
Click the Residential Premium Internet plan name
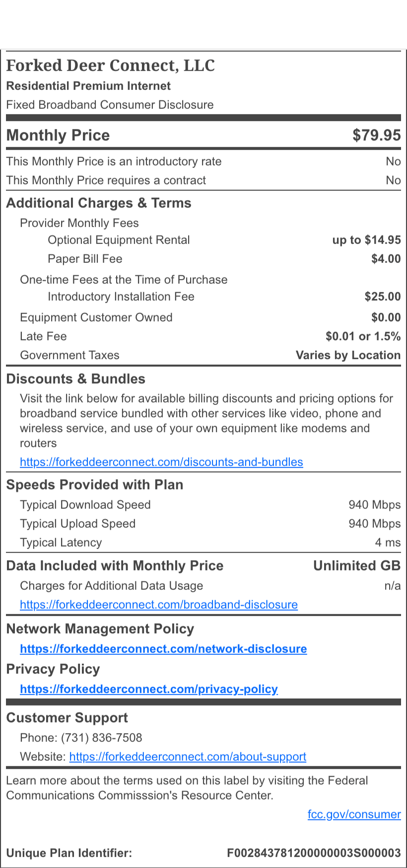(x=88, y=86)
